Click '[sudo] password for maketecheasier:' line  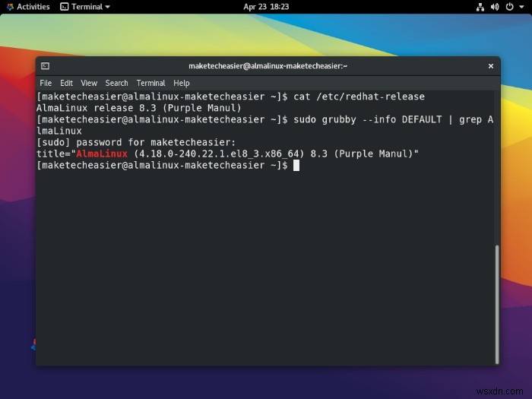(136, 143)
